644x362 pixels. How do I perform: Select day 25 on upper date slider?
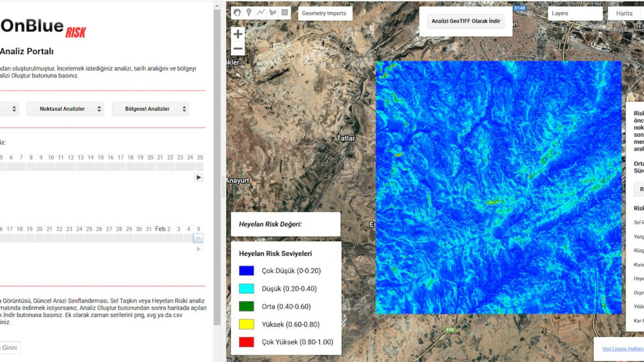point(200,166)
